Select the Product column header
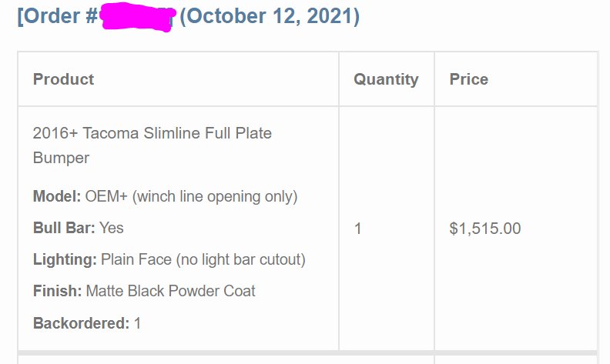This screenshot has height=364, width=610. (x=63, y=79)
